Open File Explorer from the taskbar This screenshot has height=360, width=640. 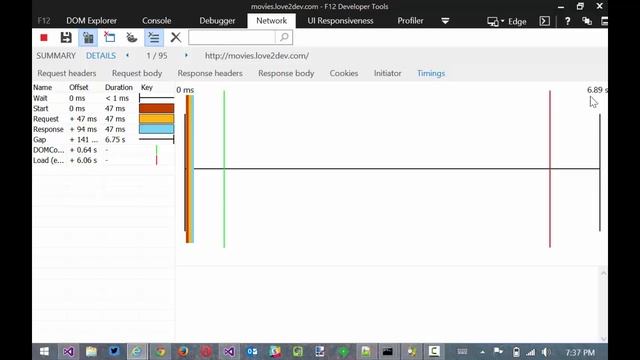[x=91, y=351]
